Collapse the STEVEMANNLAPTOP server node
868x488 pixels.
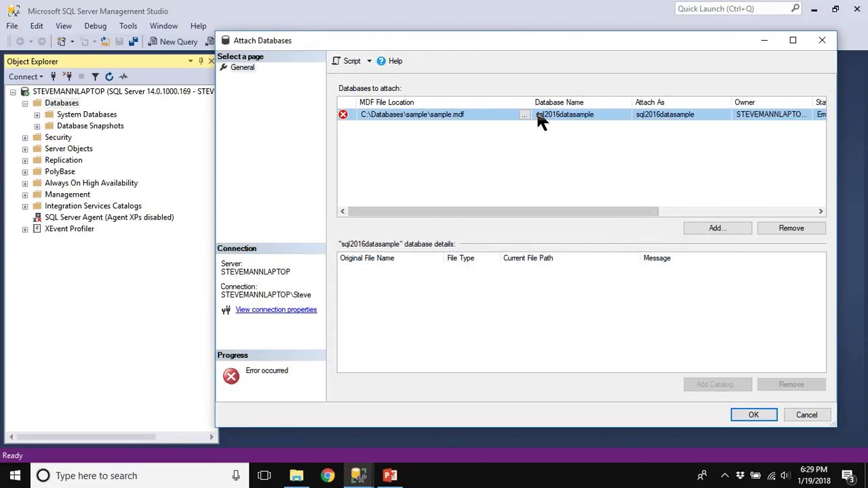click(x=13, y=91)
